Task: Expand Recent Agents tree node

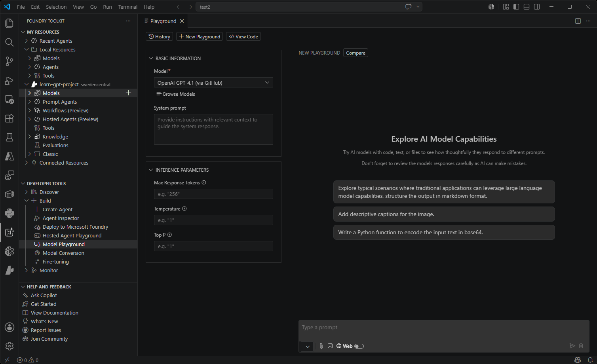Action: [x=27, y=41]
